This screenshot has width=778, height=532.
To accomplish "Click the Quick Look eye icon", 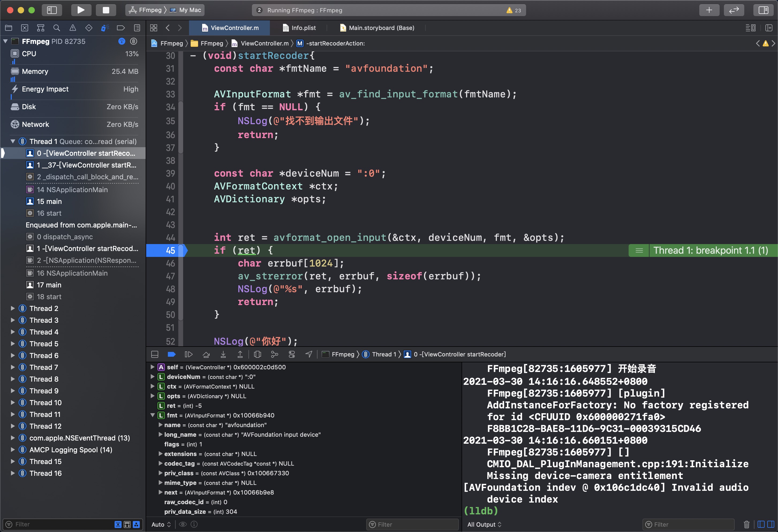I will [183, 524].
